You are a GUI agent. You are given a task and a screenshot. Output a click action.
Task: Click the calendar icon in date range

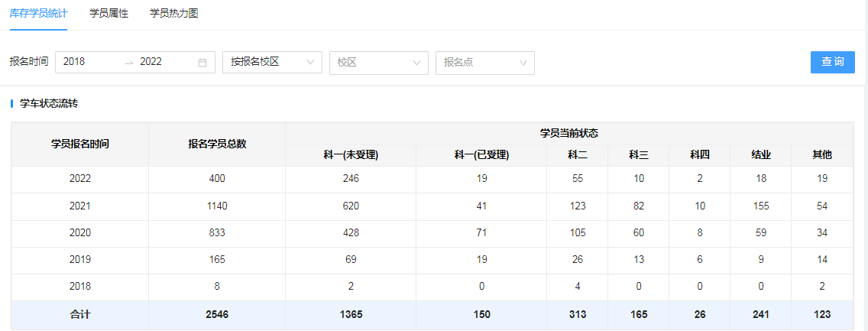click(202, 63)
